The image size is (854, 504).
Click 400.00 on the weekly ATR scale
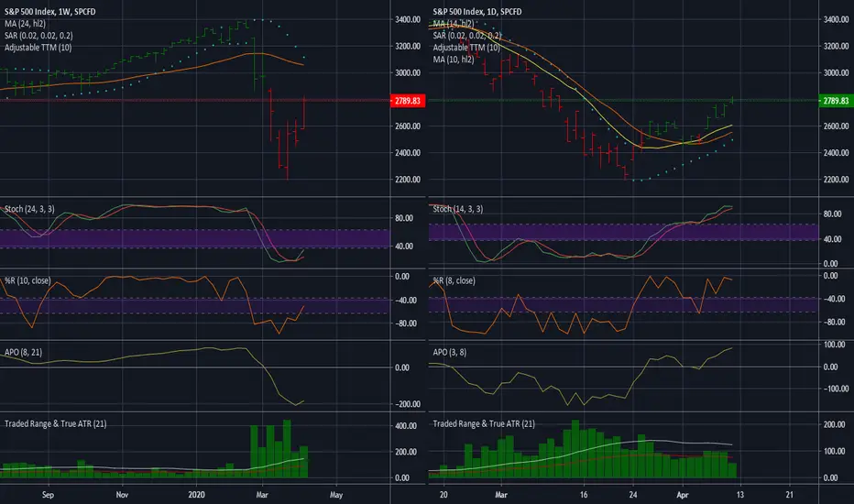[x=406, y=425]
